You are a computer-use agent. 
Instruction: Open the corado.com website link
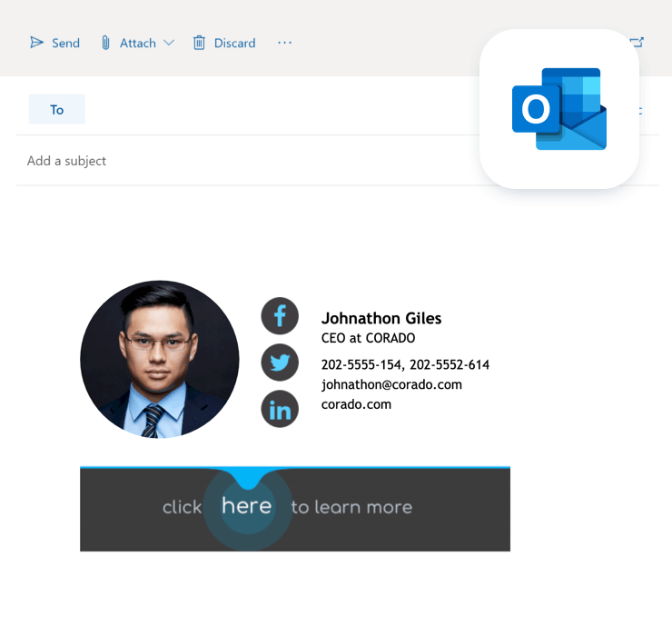pyautogui.click(x=356, y=404)
